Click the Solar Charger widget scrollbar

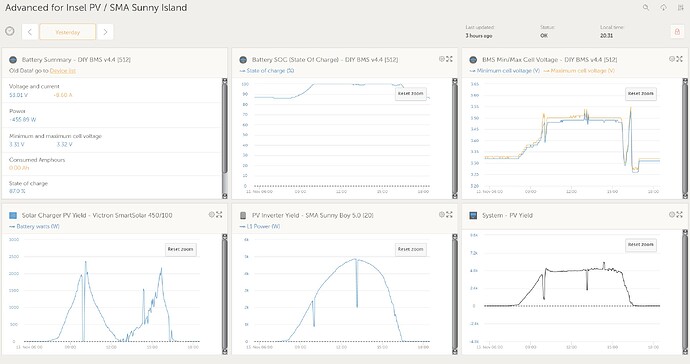[224, 294]
